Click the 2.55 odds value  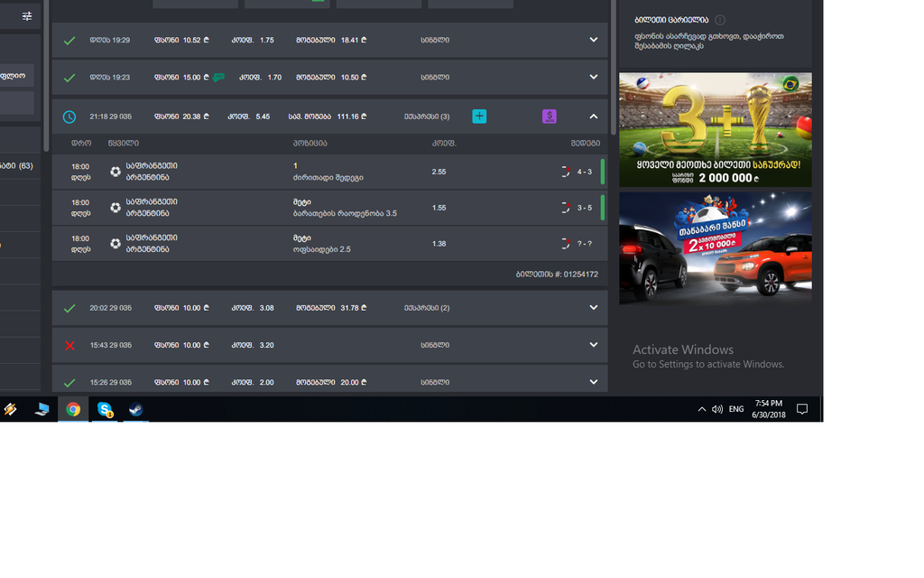tap(439, 172)
